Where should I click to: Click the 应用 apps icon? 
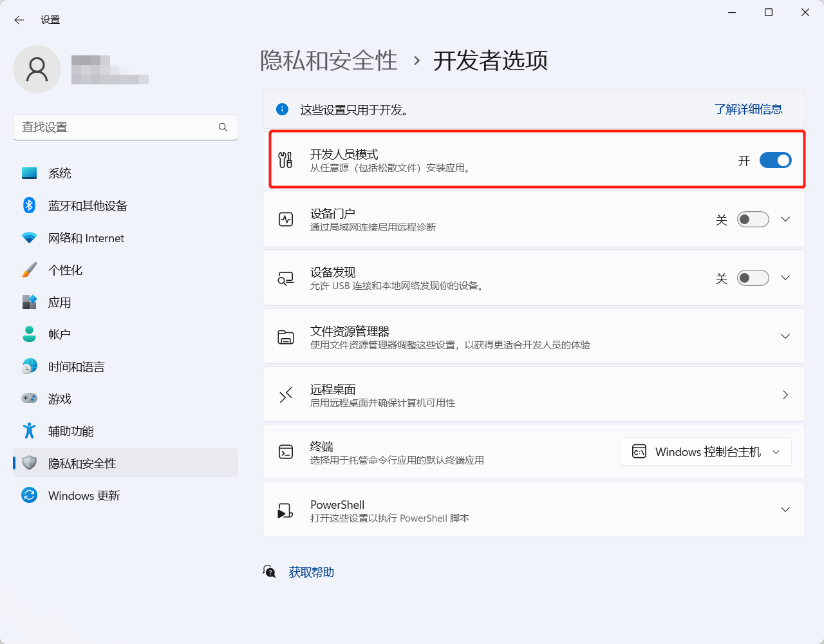pos(29,302)
